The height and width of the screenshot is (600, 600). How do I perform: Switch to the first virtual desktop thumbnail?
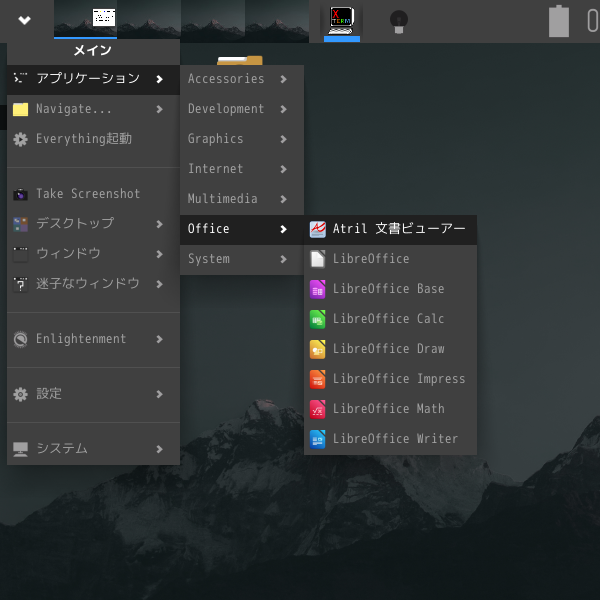(x=85, y=20)
